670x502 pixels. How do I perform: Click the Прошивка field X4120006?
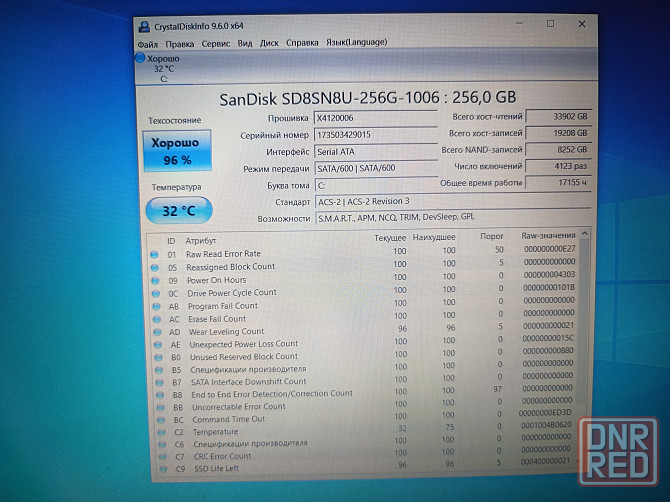[376, 118]
